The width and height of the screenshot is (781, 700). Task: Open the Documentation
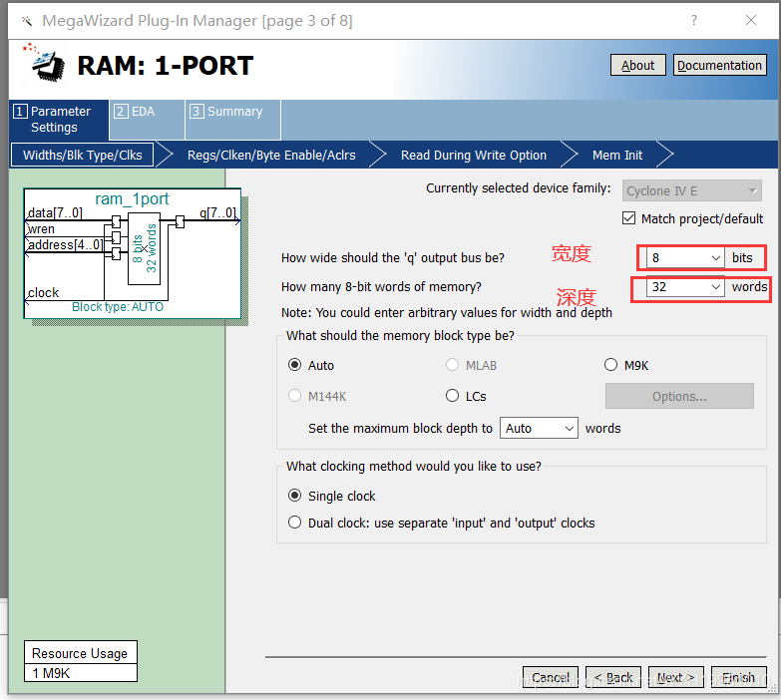tap(719, 65)
